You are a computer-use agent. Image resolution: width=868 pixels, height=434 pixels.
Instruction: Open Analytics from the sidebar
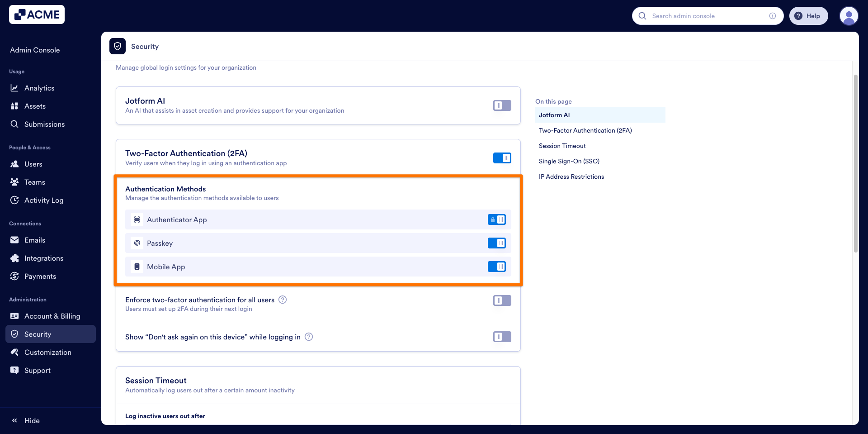tap(39, 88)
